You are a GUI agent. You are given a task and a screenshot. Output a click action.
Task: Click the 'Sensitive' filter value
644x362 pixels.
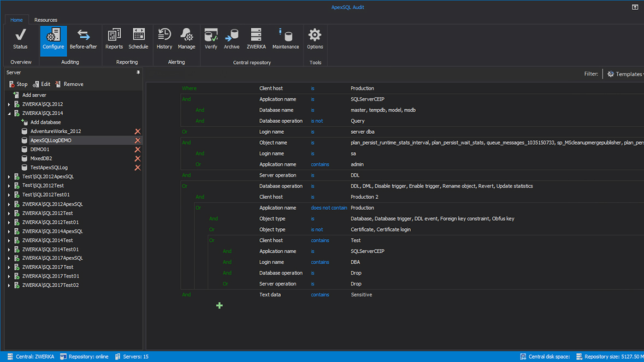pos(362,295)
